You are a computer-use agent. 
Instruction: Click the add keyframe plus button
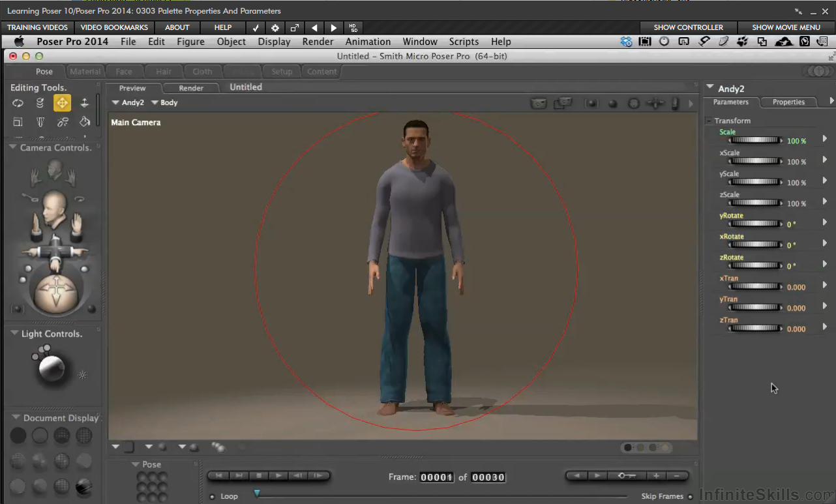click(x=657, y=476)
